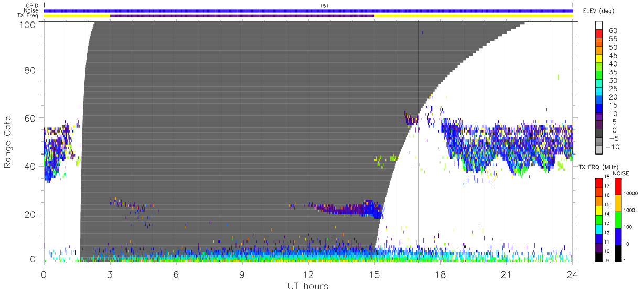Pick the green segment of the NOISE legend
This screenshot has height=297, width=644.
point(617,219)
